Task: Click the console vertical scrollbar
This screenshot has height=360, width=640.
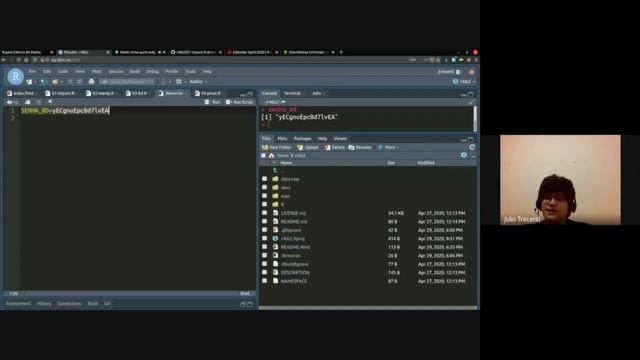Action: (475, 118)
